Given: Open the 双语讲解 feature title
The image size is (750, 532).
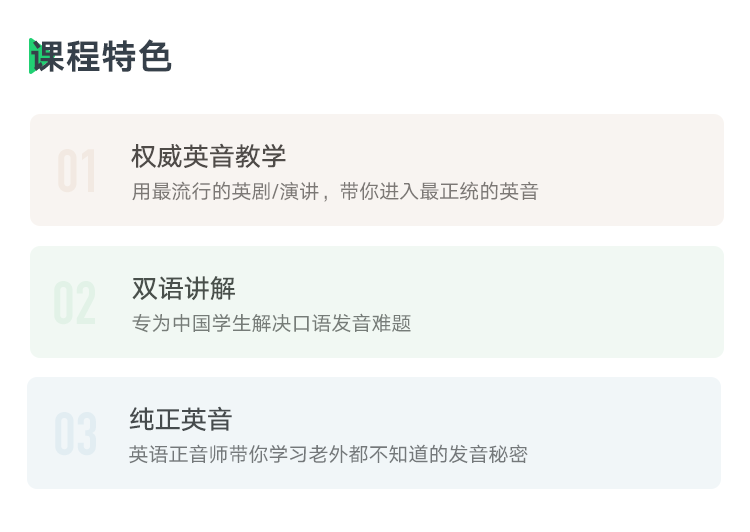Looking at the screenshot, I should coord(184,288).
